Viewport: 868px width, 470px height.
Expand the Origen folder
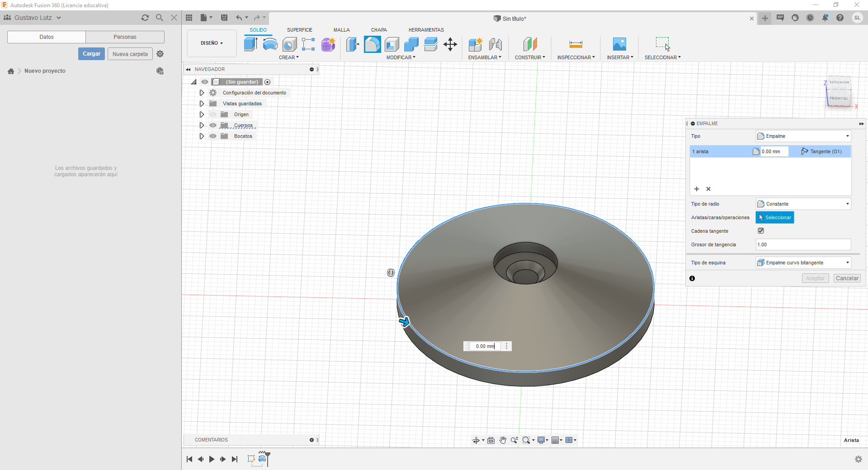[x=202, y=114]
